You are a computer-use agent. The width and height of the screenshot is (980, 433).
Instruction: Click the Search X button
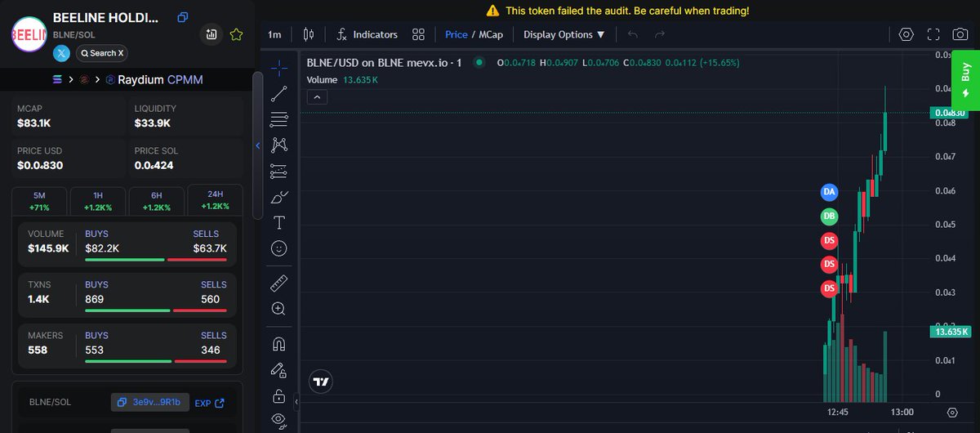[x=102, y=53]
